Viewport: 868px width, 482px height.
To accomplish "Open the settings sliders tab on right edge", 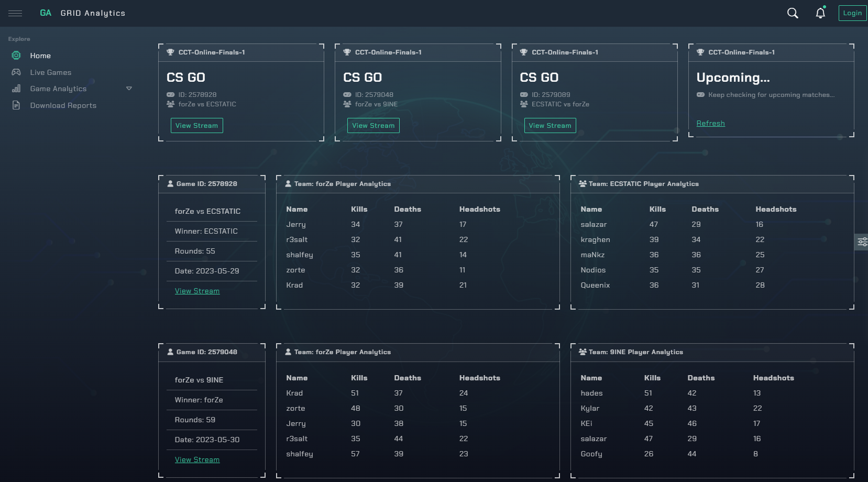I will 862,242.
